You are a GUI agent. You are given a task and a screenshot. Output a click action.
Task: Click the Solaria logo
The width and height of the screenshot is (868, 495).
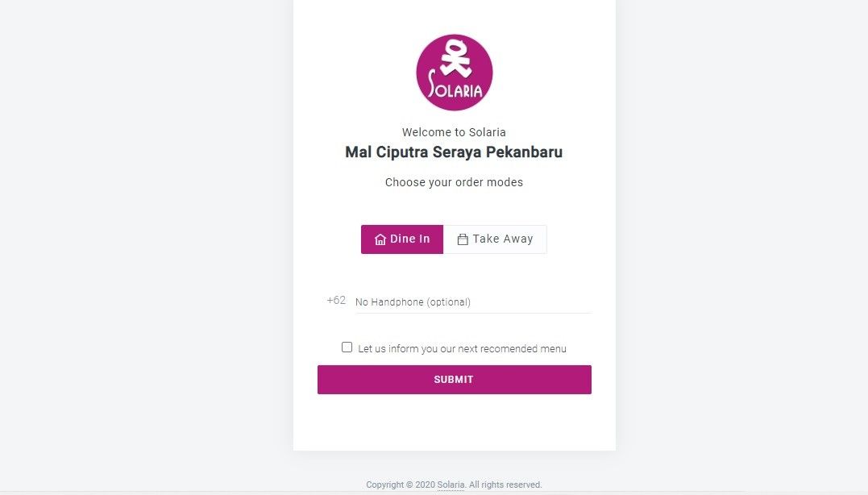(x=454, y=71)
